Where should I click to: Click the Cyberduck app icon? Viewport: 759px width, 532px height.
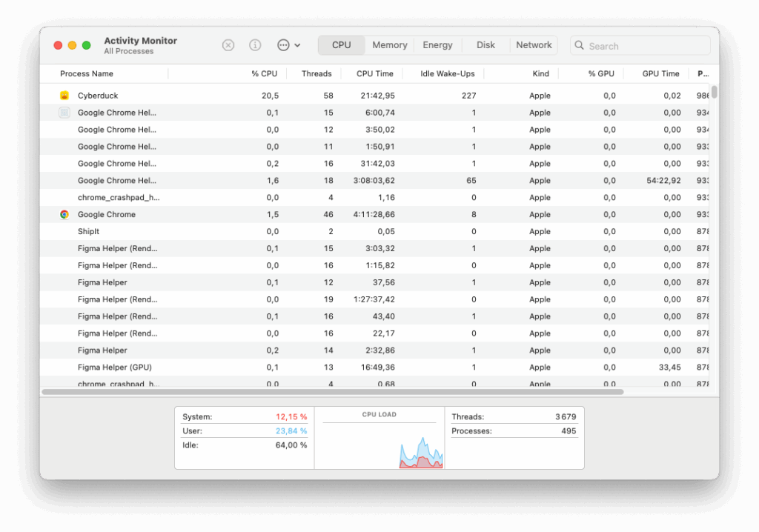64,96
